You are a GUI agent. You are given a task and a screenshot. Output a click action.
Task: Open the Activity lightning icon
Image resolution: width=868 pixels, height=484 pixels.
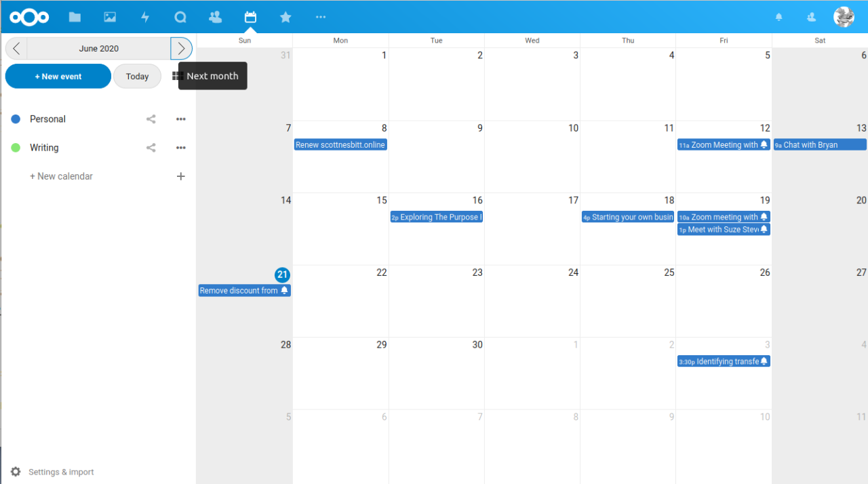click(x=145, y=17)
